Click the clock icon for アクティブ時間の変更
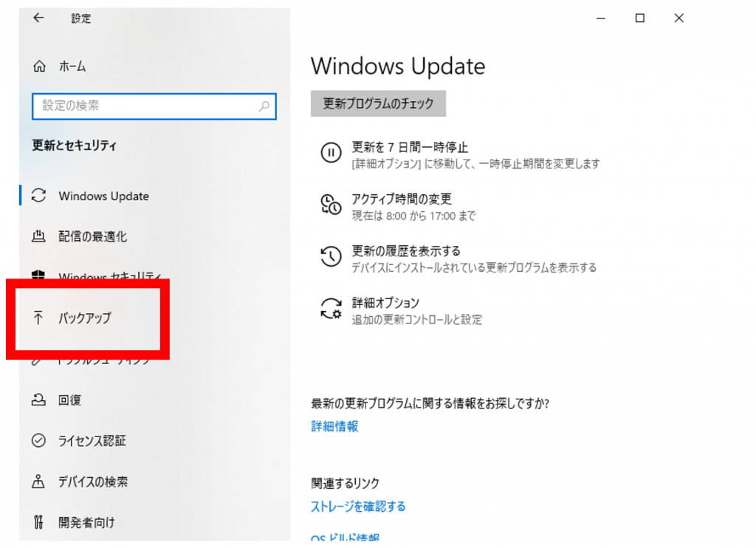The width and height of the screenshot is (756, 548). tap(330, 205)
